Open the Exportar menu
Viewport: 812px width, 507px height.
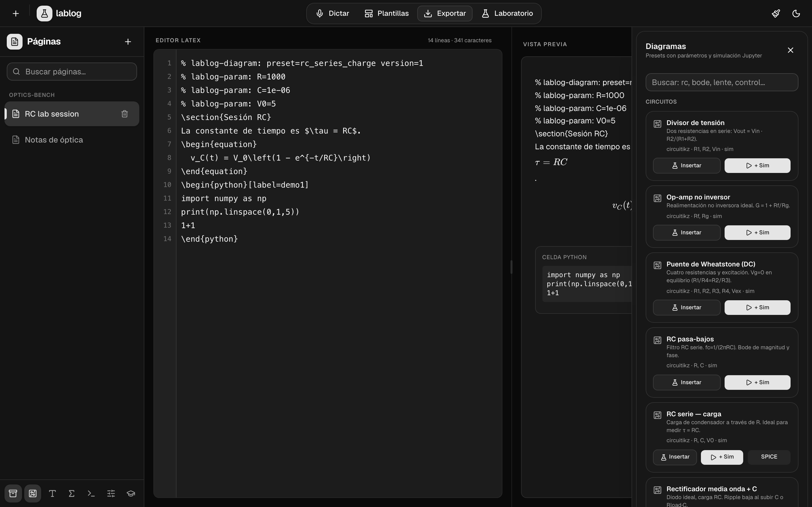pyautogui.click(x=445, y=14)
